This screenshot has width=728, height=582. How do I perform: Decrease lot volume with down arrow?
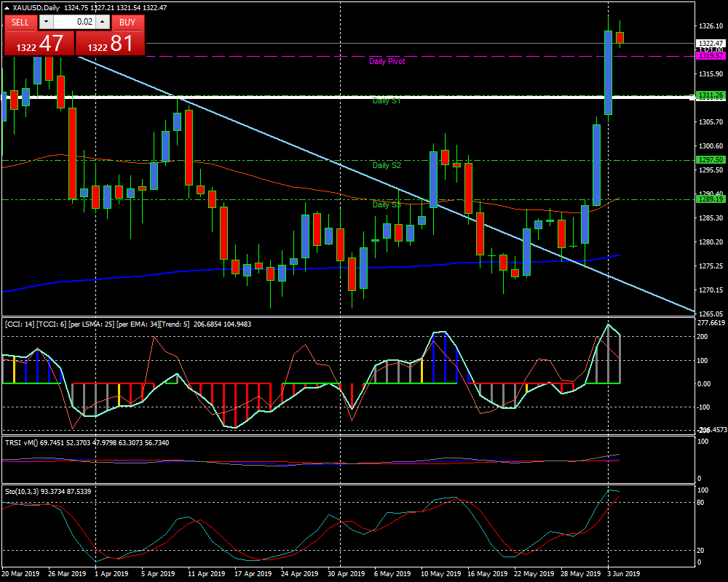[x=45, y=22]
